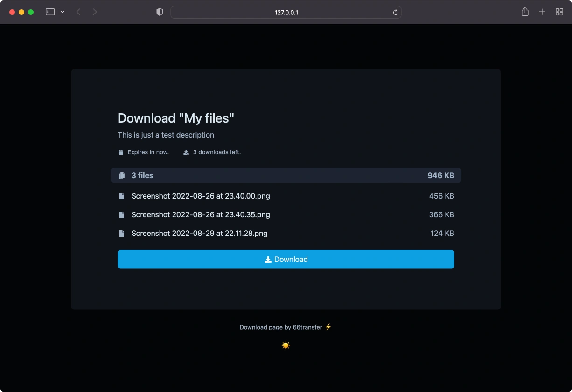Select the Screenshot 2022-08-29 at 22.11.28.png filename
The height and width of the screenshot is (392, 572).
point(199,234)
